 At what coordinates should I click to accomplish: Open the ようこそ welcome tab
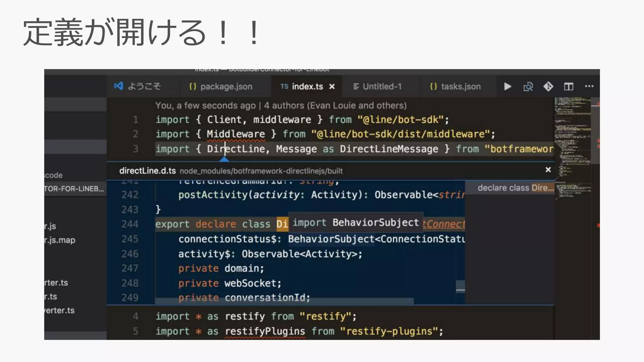point(144,86)
